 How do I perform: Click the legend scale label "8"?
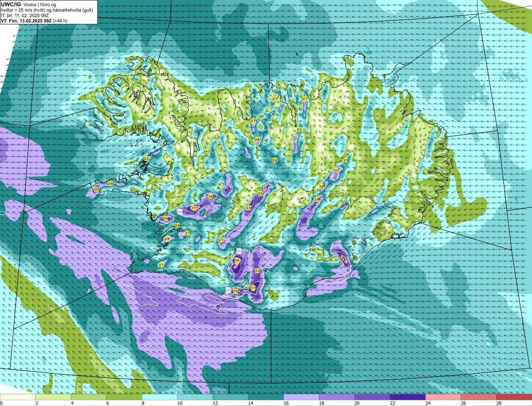tap(143, 403)
